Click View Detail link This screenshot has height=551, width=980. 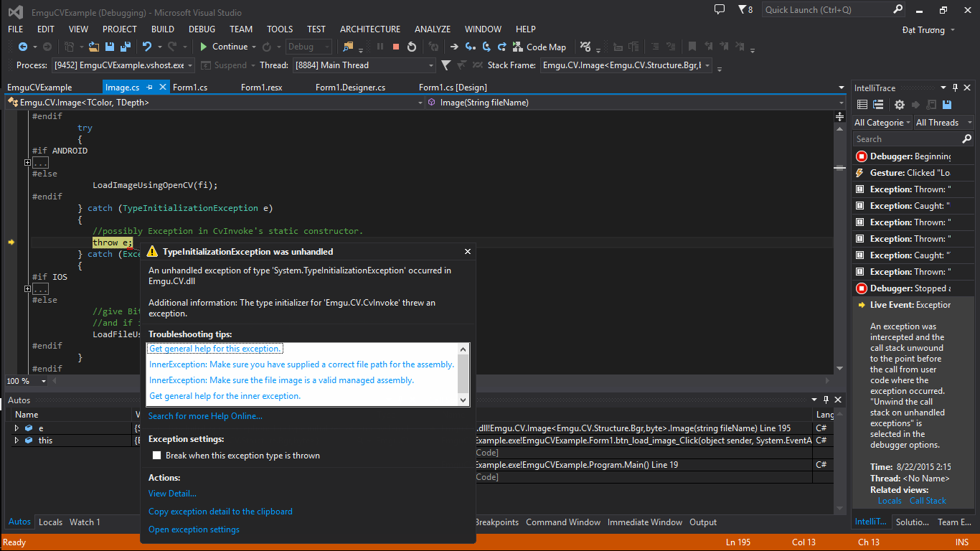click(x=172, y=494)
